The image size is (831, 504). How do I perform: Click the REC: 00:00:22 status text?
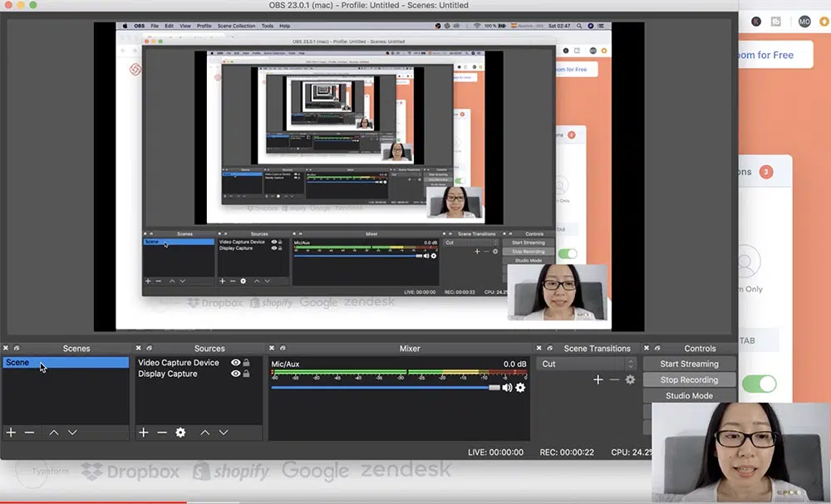click(567, 453)
